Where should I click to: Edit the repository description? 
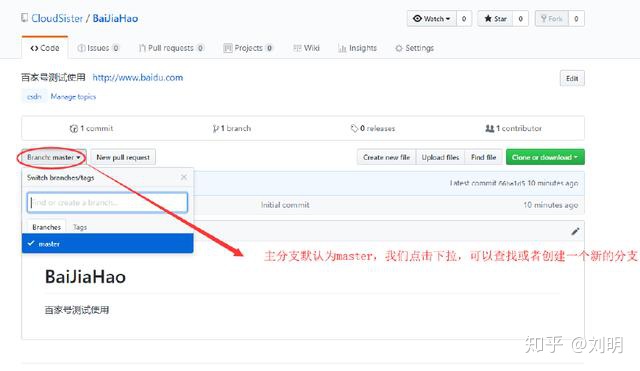tap(572, 78)
